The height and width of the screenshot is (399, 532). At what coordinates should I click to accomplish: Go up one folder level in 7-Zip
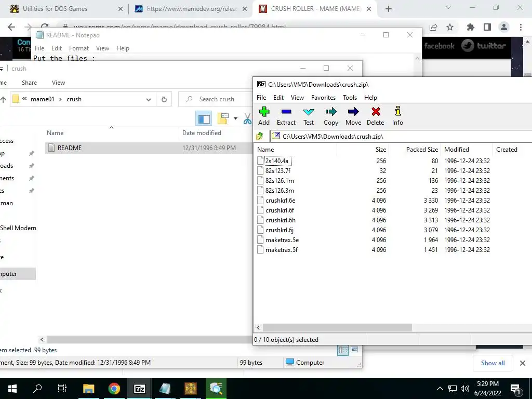pos(260,137)
